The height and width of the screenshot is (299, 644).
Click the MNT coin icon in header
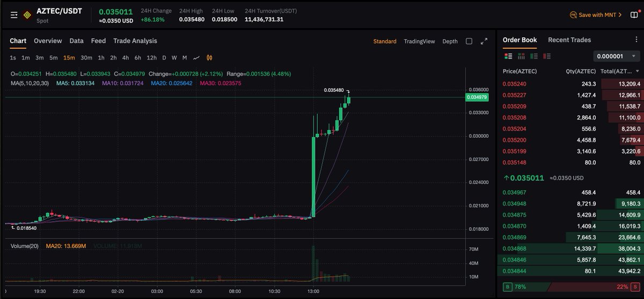tap(573, 15)
